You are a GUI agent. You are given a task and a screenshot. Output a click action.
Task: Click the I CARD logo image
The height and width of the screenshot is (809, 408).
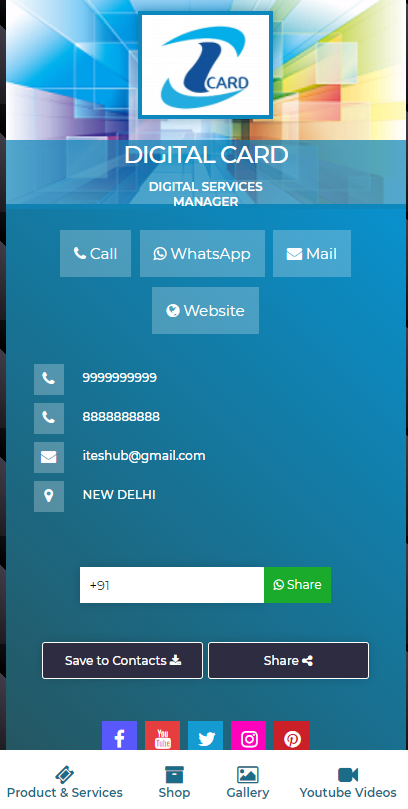click(205, 65)
